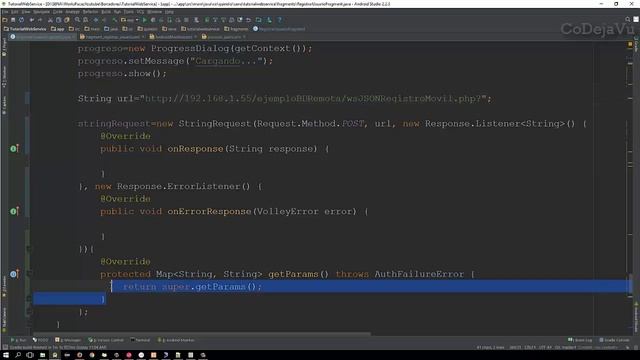Image resolution: width=640 pixels, height=360 pixels.
Task: Click the Open folder toolbar icon
Action: 5,20
